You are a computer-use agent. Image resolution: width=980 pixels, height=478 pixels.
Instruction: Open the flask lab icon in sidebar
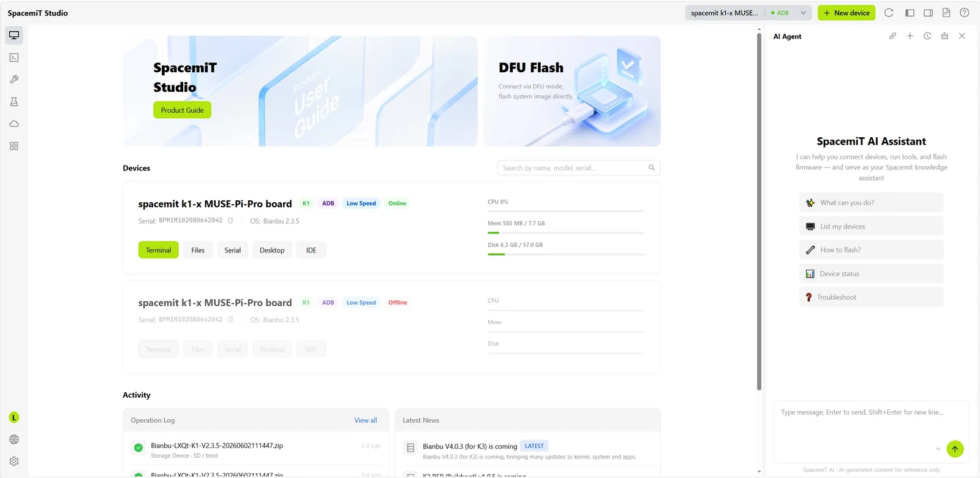(x=14, y=102)
